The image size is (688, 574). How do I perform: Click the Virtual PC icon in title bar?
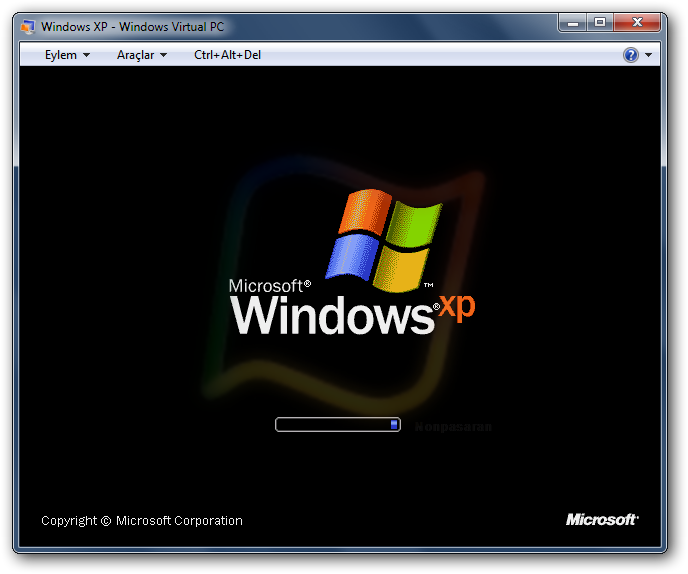[28, 27]
